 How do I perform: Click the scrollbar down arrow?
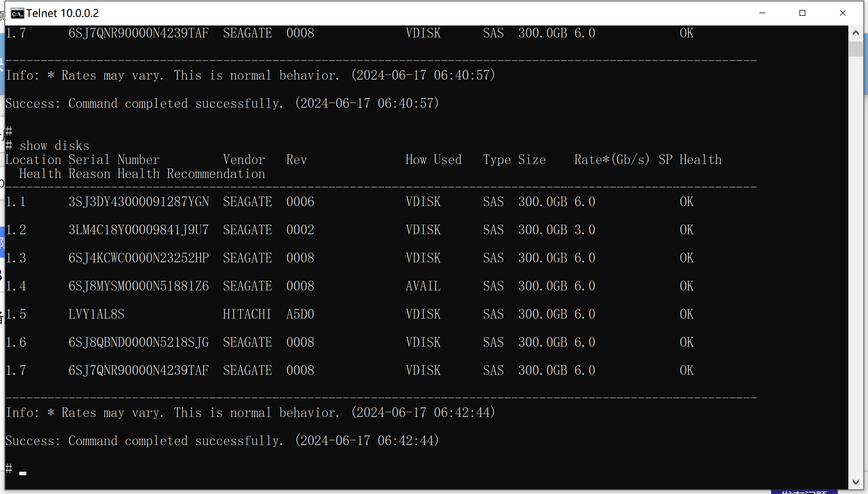(855, 482)
